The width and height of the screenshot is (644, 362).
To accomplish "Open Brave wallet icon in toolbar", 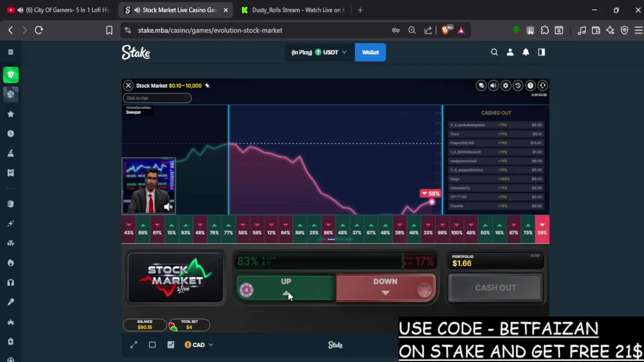I will coord(596,30).
